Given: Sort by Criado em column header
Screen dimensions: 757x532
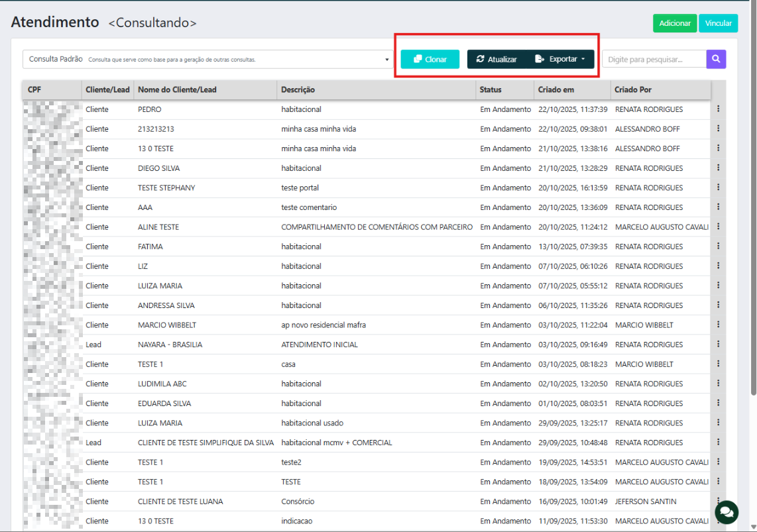Looking at the screenshot, I should [556, 89].
